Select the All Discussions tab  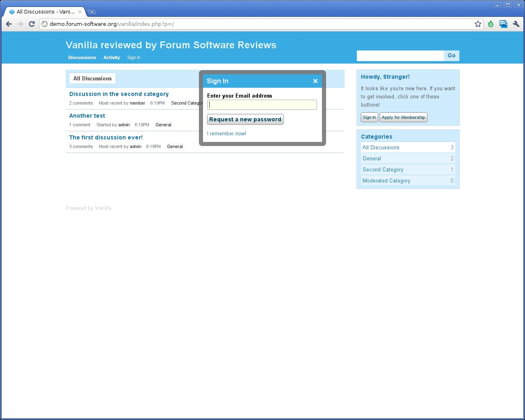click(92, 78)
